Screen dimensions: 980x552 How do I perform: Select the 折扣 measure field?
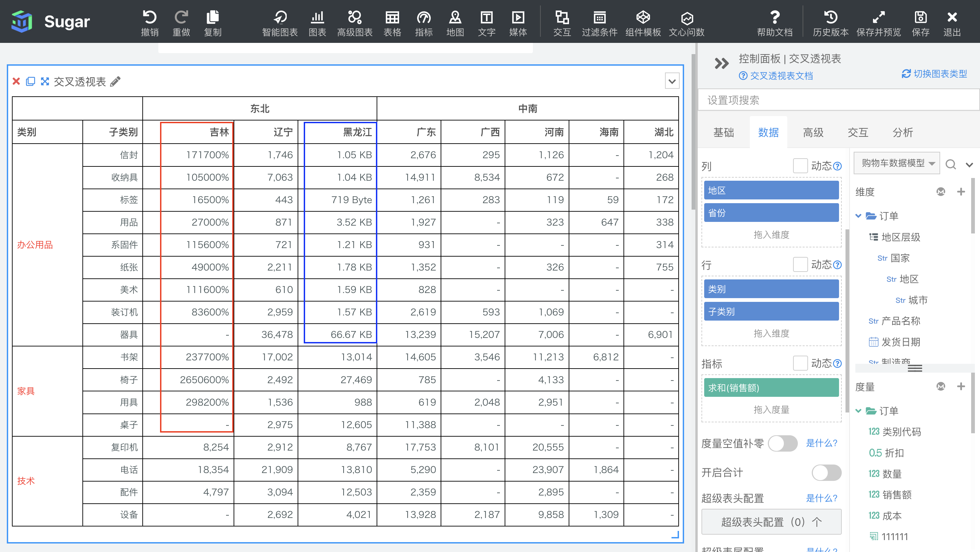pos(886,452)
